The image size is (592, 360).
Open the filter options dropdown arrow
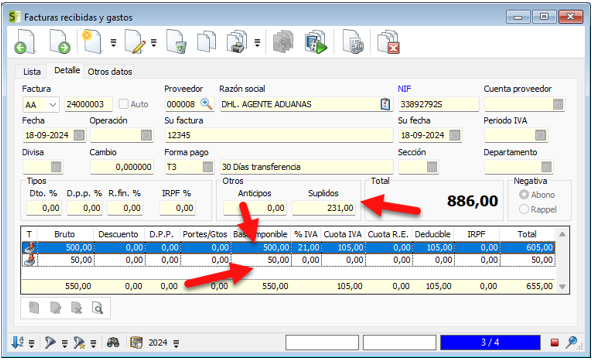[x=65, y=343]
